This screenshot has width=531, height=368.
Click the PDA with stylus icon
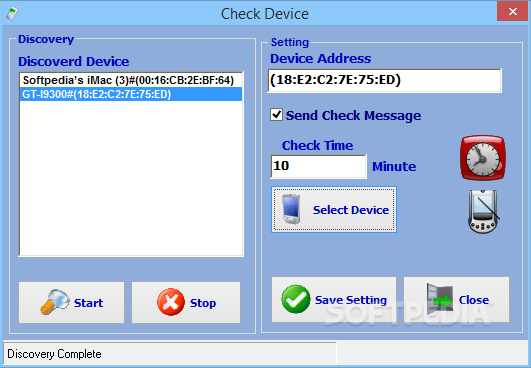click(483, 212)
